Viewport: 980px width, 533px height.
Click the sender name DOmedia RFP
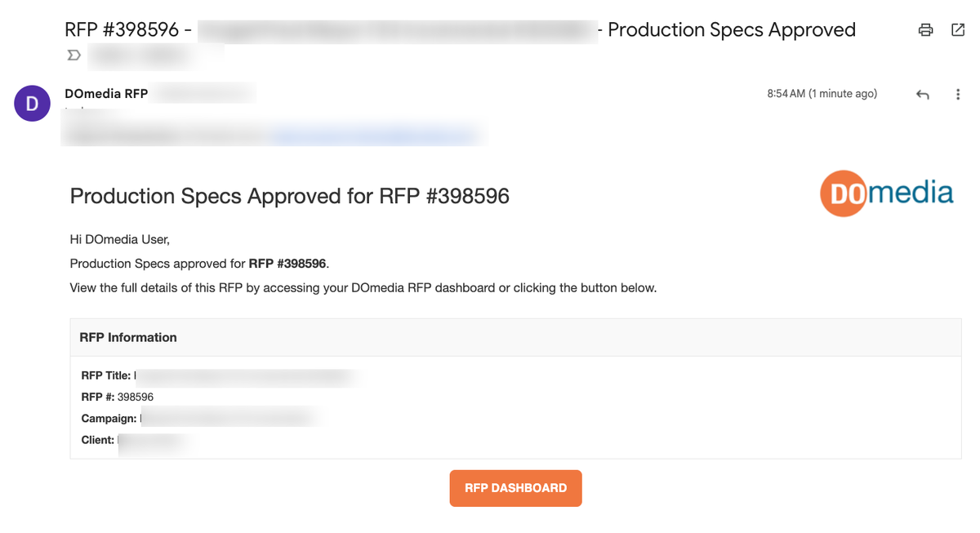click(106, 94)
